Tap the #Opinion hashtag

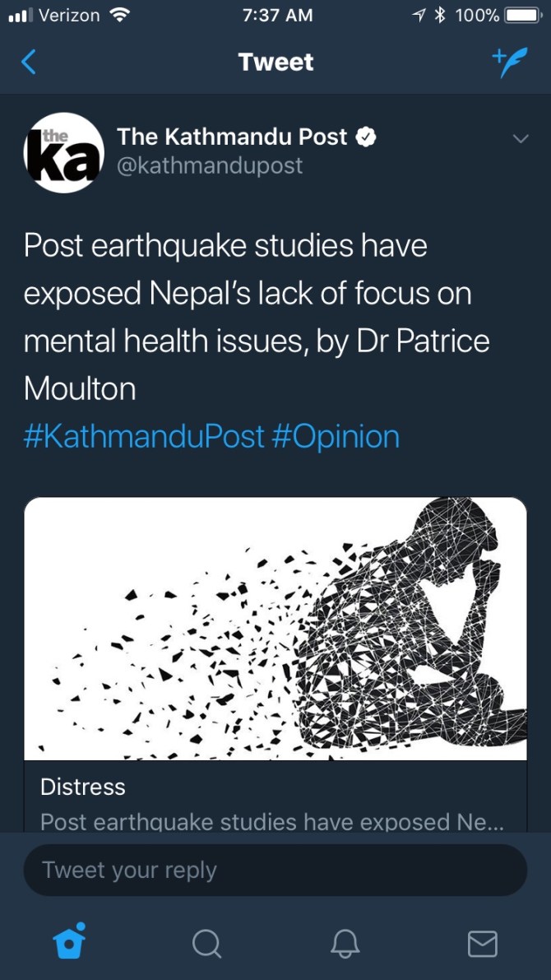point(335,436)
